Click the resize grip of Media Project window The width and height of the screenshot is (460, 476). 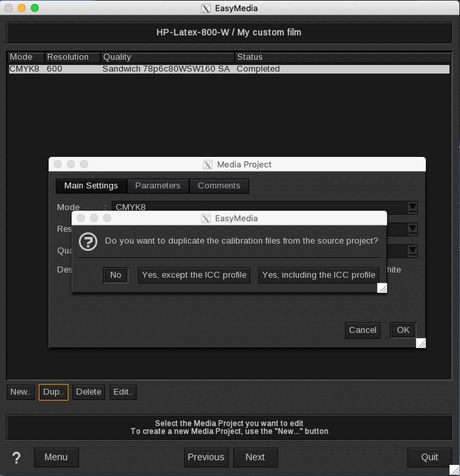tap(421, 343)
